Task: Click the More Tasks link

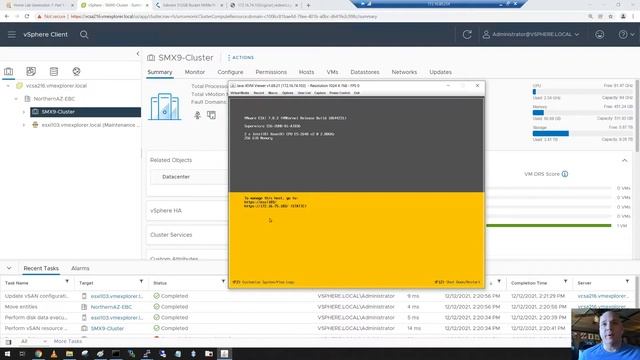Action: [68, 341]
